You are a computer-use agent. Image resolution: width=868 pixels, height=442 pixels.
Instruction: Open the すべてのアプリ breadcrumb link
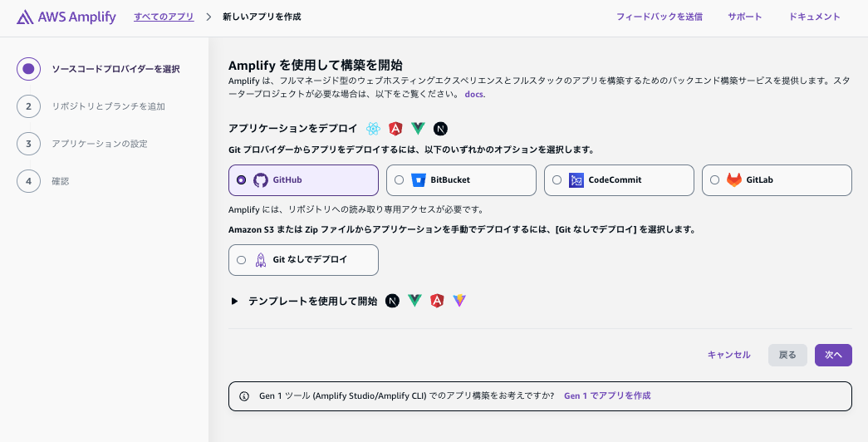[x=164, y=17]
